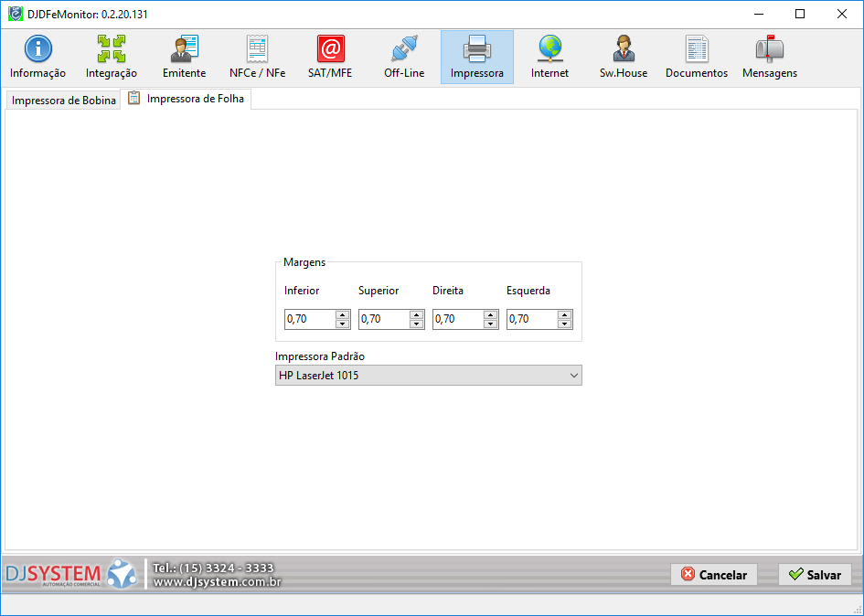Increase the Inferior margin value
The height and width of the screenshot is (616, 864).
(342, 314)
